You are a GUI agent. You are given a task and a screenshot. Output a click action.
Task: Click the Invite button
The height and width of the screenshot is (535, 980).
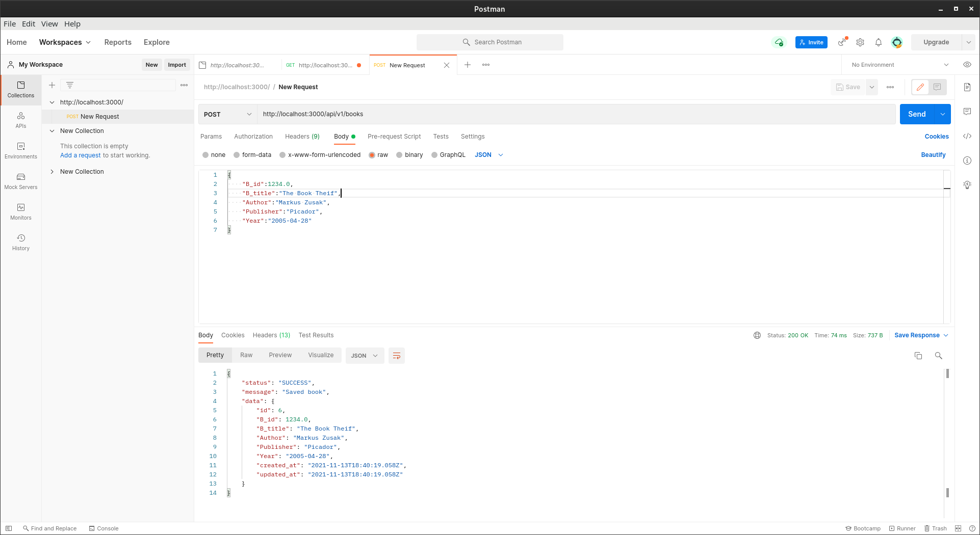811,42
